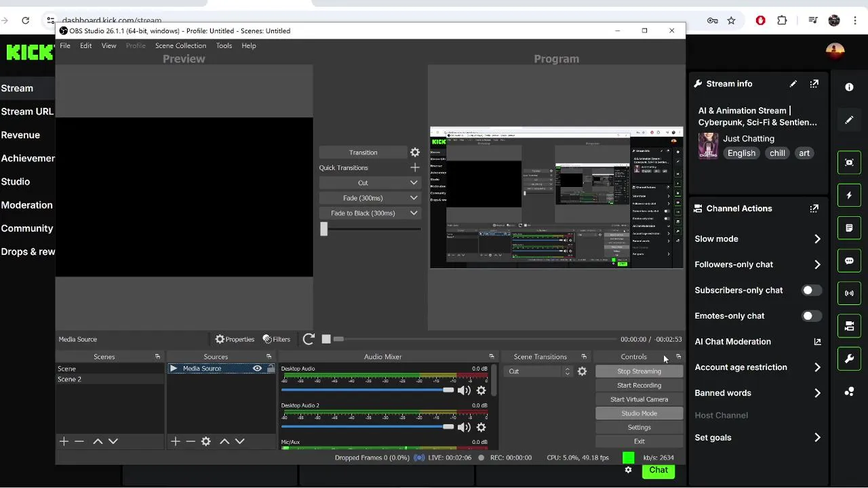Pop out Scene Transitions dock icon

pos(584,357)
